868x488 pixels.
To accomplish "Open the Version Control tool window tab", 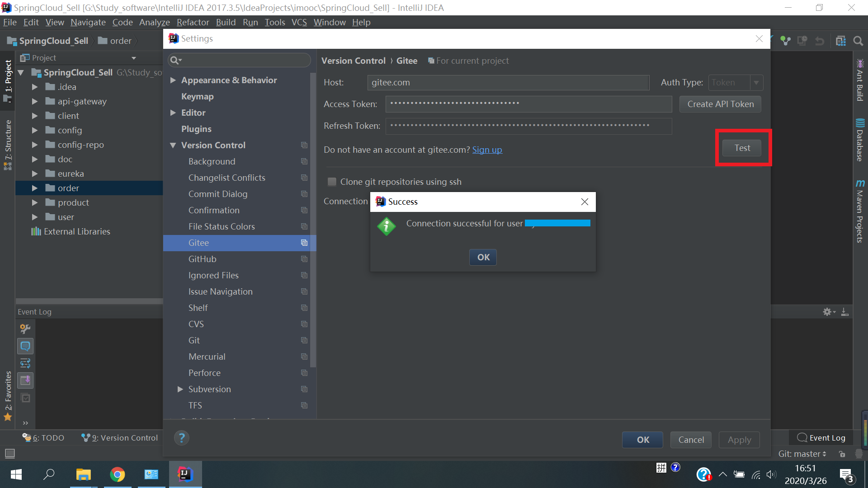I will [120, 438].
